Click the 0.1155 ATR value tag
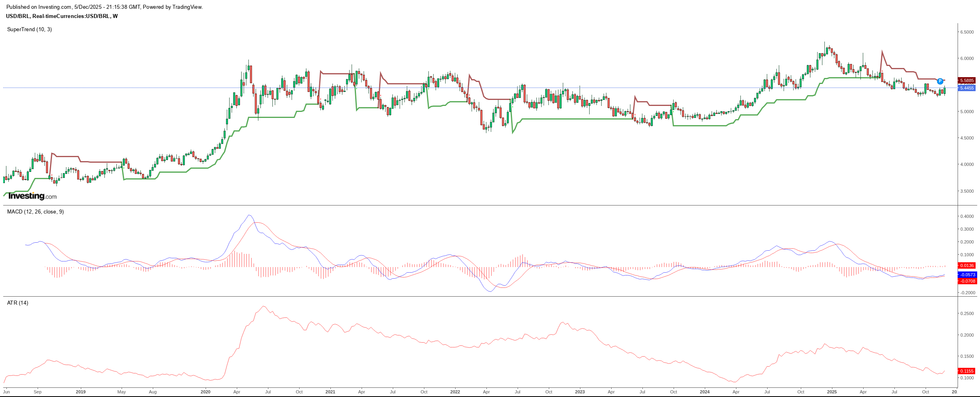The width and height of the screenshot is (980, 397). pyautogui.click(x=967, y=371)
